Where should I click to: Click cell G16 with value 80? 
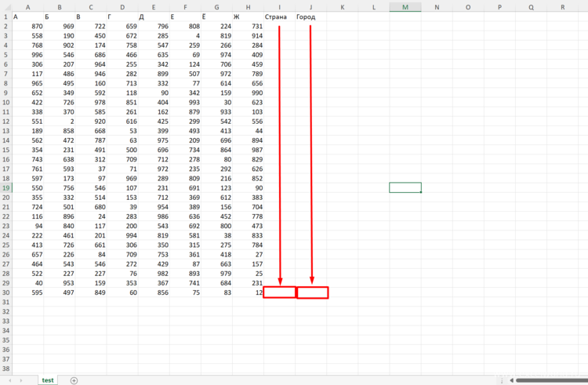[216, 159]
